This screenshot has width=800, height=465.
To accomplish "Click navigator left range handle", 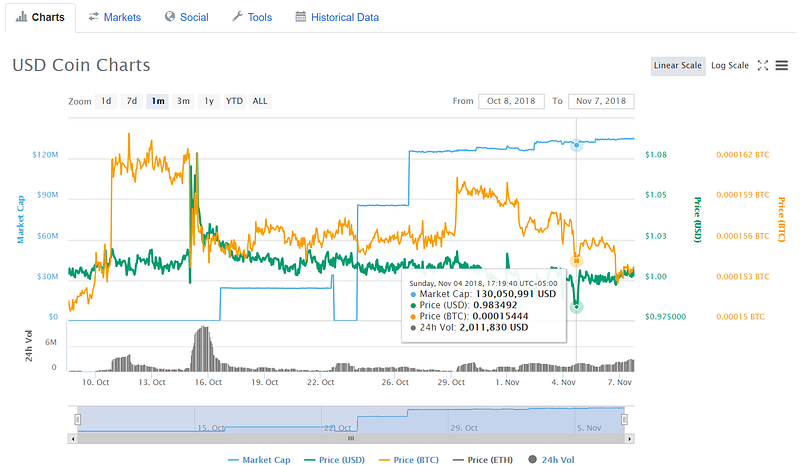I will point(78,420).
